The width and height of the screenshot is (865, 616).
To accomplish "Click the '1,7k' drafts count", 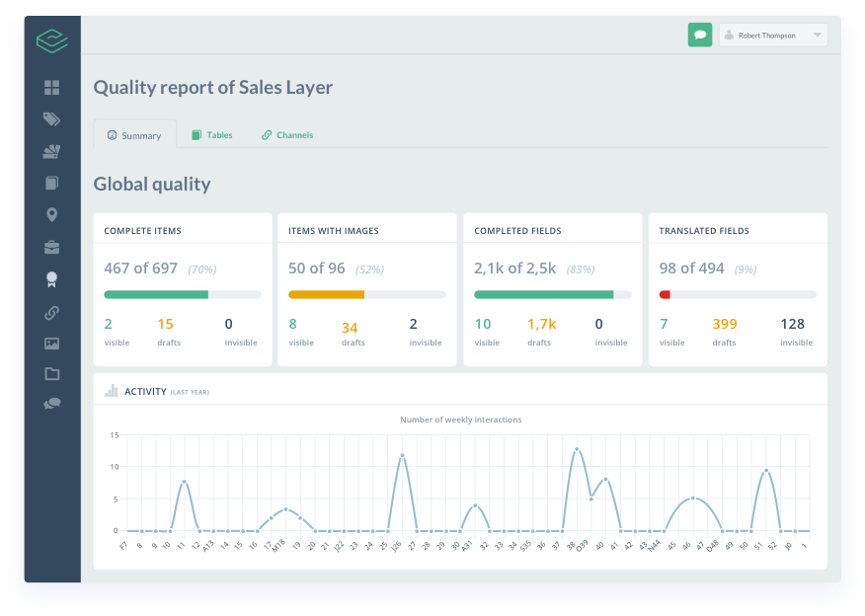I will (x=542, y=324).
